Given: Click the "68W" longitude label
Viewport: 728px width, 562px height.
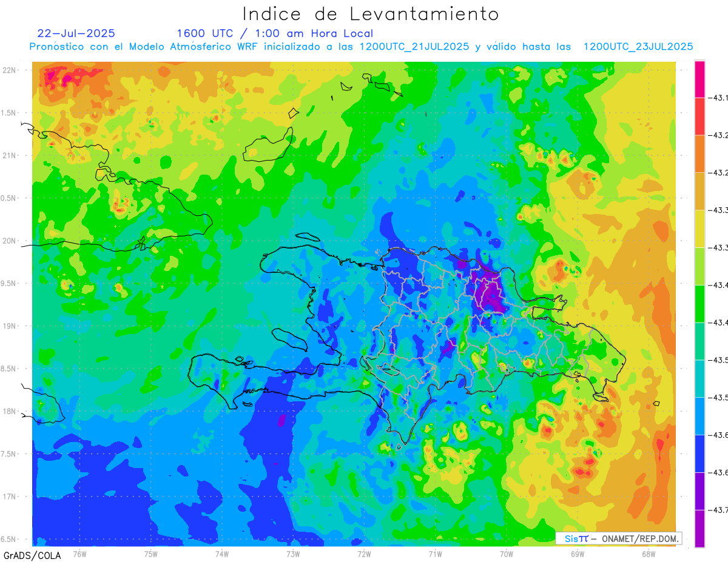Looking at the screenshot, I should click(649, 553).
